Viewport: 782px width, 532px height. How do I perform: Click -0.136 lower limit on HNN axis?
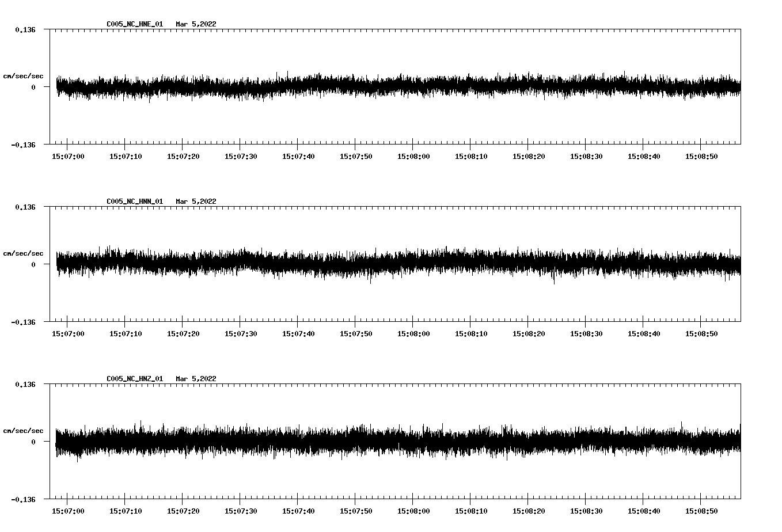pyautogui.click(x=23, y=322)
